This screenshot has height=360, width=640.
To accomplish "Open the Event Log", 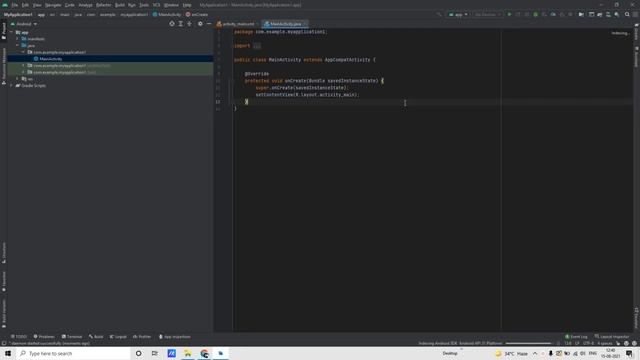I will tap(576, 337).
